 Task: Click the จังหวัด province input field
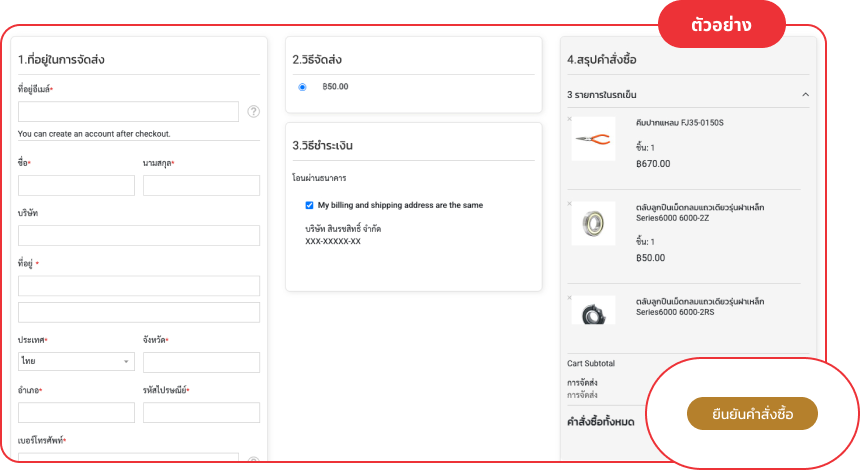(201, 363)
